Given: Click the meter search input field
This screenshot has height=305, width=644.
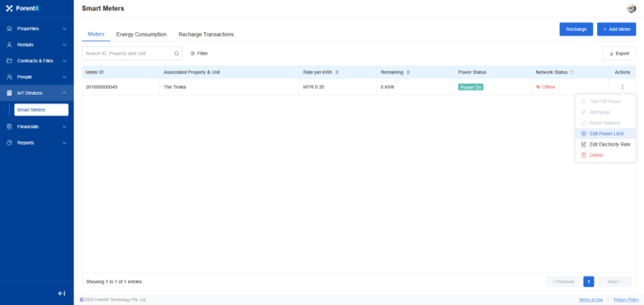Looking at the screenshot, I should (128, 53).
